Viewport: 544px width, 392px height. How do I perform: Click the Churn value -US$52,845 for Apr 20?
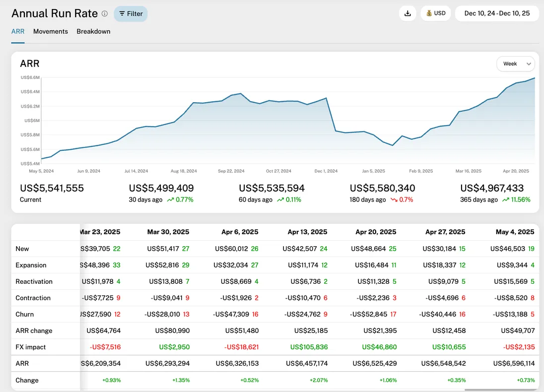coord(368,314)
